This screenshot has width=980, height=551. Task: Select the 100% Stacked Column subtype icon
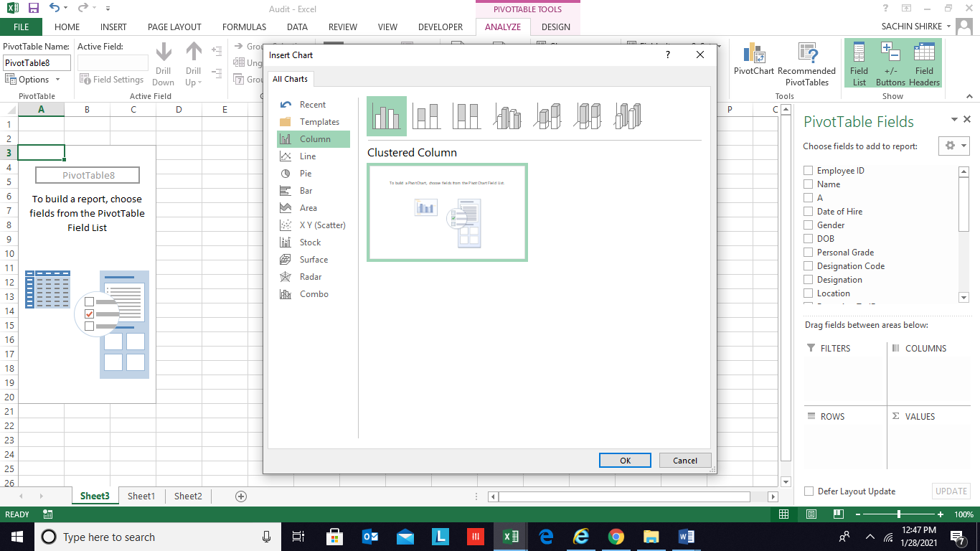tap(466, 116)
